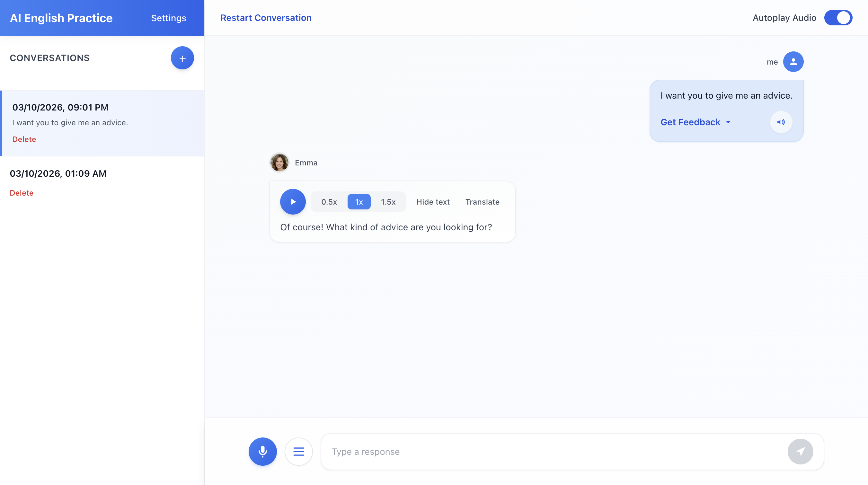Viewport: 868px width, 485px height.
Task: Click the Type a response field
Action: click(556, 451)
